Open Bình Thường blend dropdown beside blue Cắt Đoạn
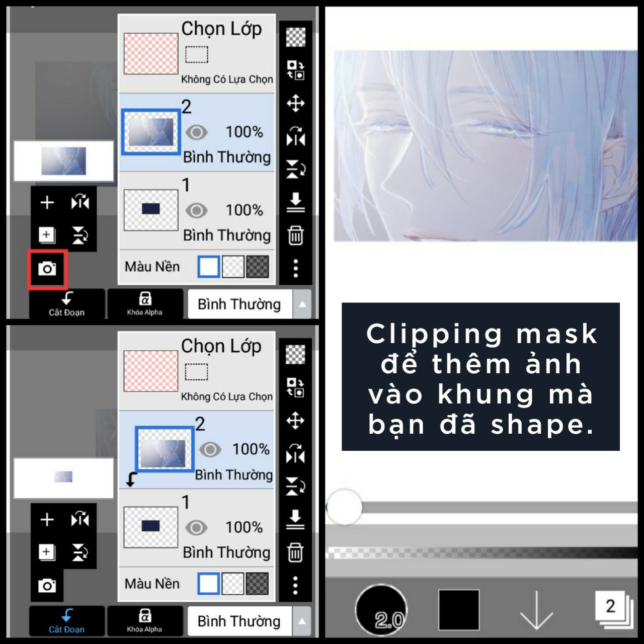Viewport: 644px width, 644px height. [x=239, y=621]
